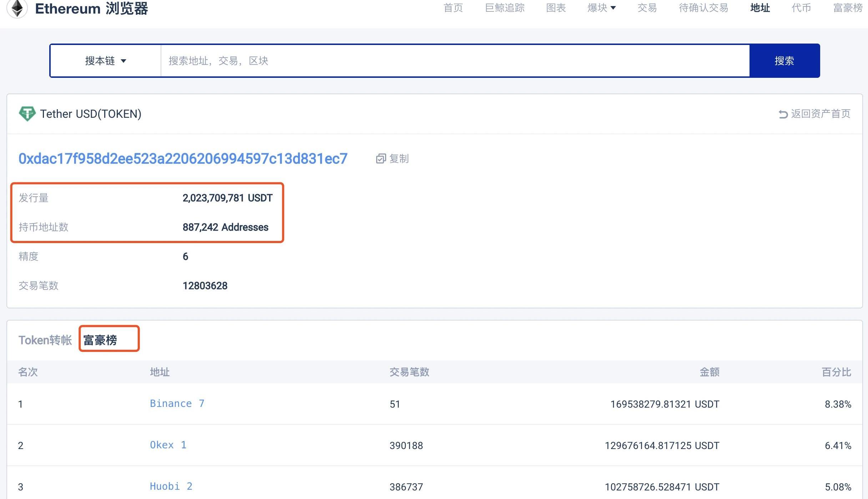The image size is (868, 499).
Task: Navigate to 待确认交易 page
Action: click(703, 8)
